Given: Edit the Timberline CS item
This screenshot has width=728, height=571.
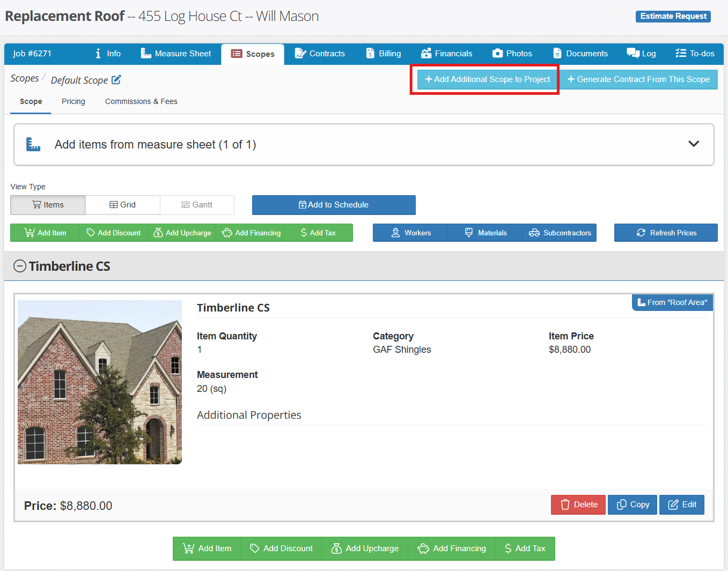Looking at the screenshot, I should tap(682, 505).
